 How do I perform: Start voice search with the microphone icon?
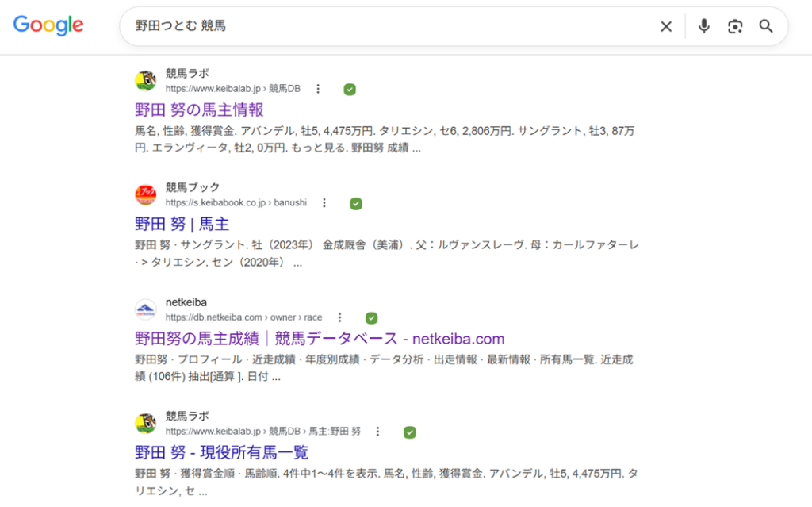pyautogui.click(x=704, y=26)
